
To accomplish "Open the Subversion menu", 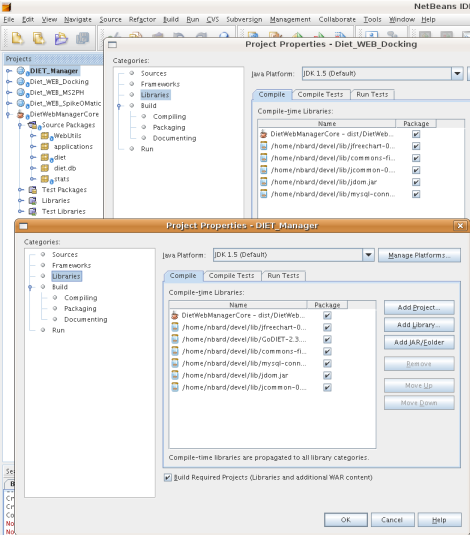I will [244, 19].
